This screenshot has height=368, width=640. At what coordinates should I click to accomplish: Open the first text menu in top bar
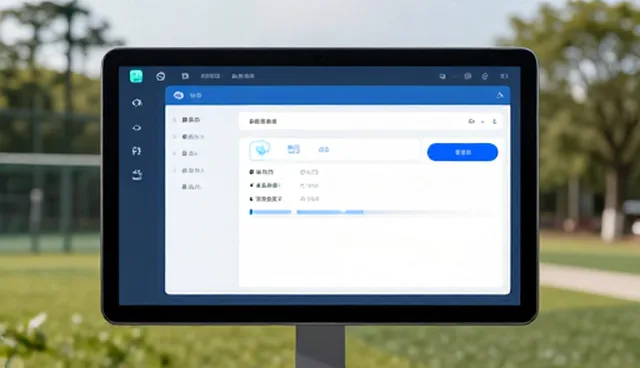pyautogui.click(x=211, y=76)
